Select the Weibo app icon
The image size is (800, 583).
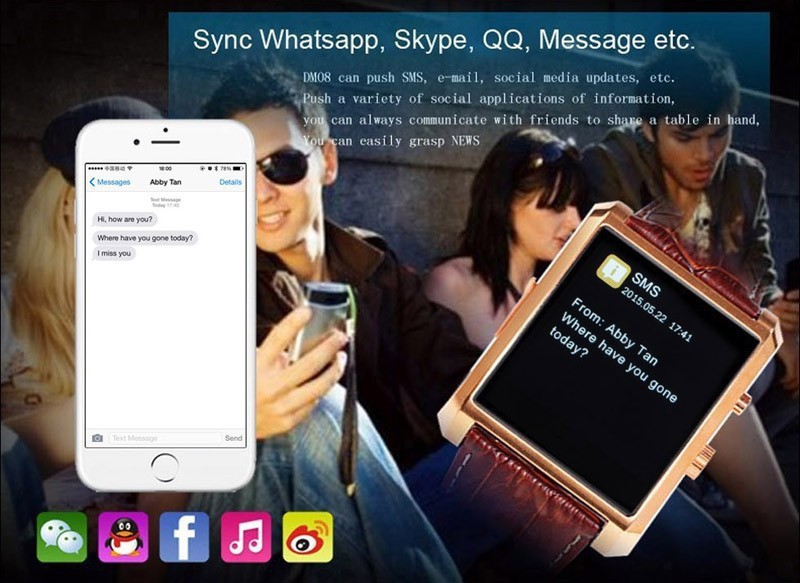point(308,537)
